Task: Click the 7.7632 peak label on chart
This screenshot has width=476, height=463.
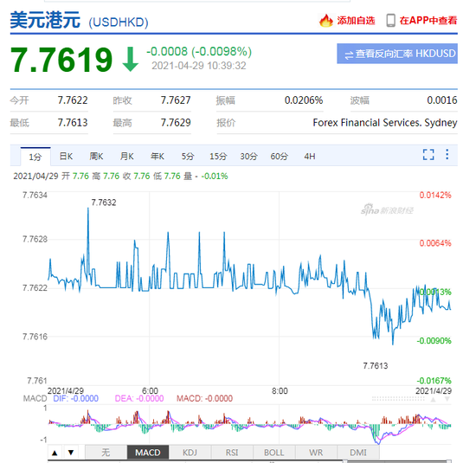Action: tap(104, 203)
